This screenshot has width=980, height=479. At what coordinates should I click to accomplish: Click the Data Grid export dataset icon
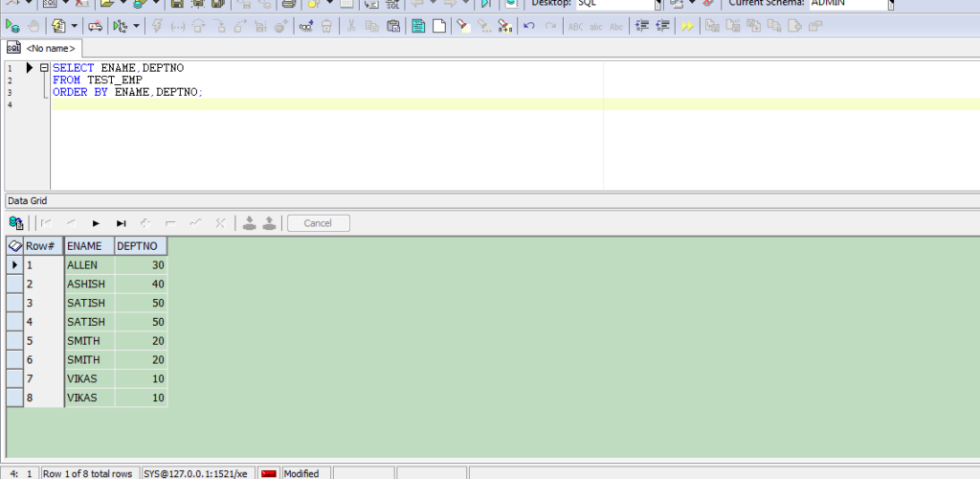pyautogui.click(x=16, y=223)
